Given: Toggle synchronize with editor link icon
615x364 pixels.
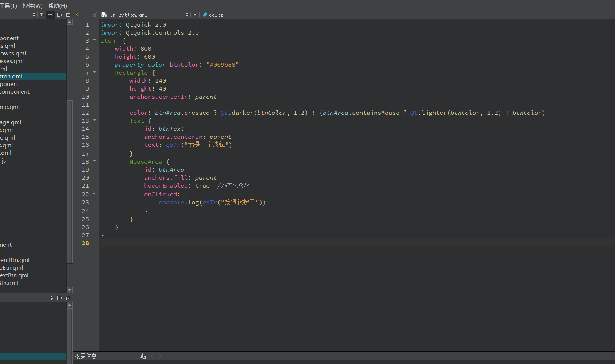Looking at the screenshot, I should click(x=51, y=15).
